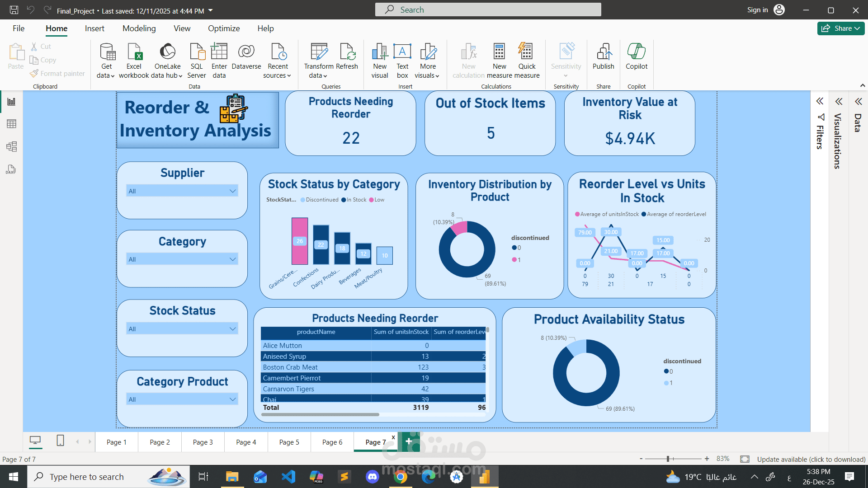Expand the Filters pane
The width and height of the screenshot is (868, 488).
pos(820,101)
